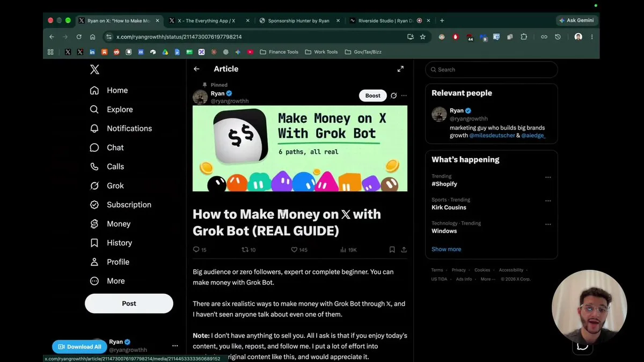The height and width of the screenshot is (362, 644).
Task: Open Chrome apps grid icon
Action: [x=50, y=52]
